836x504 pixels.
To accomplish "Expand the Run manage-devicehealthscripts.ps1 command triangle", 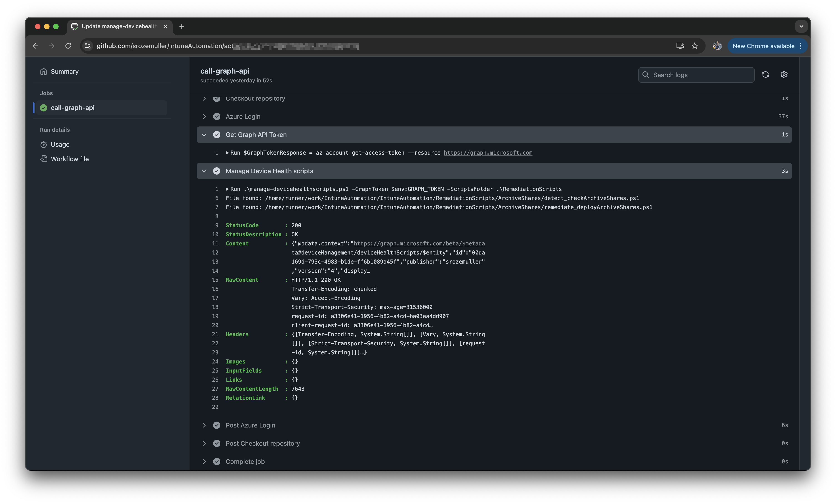I will tap(227, 189).
